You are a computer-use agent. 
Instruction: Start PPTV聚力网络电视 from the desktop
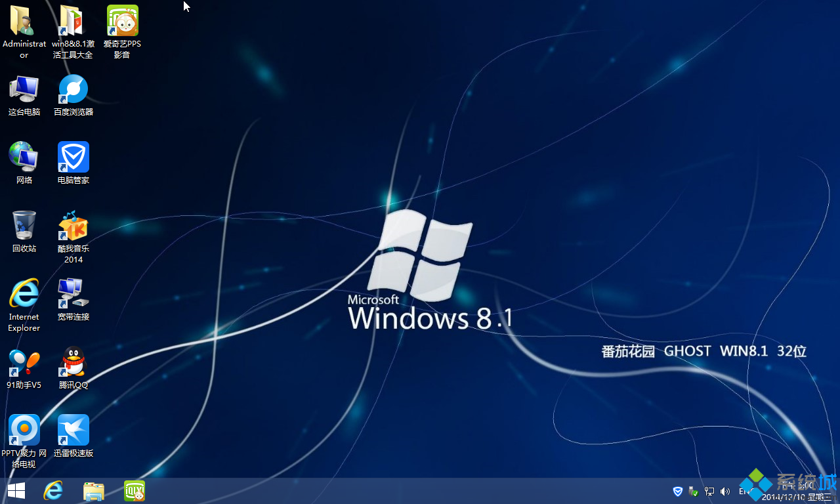[x=24, y=430]
